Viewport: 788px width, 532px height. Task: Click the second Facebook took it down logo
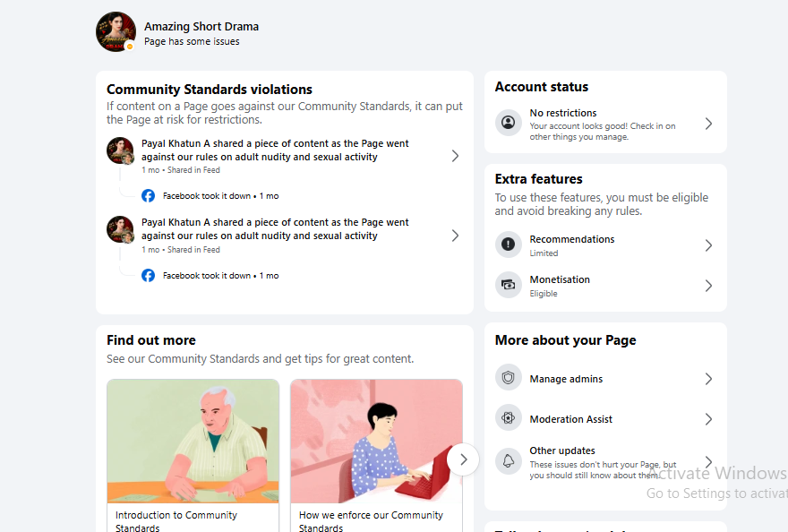click(x=149, y=276)
